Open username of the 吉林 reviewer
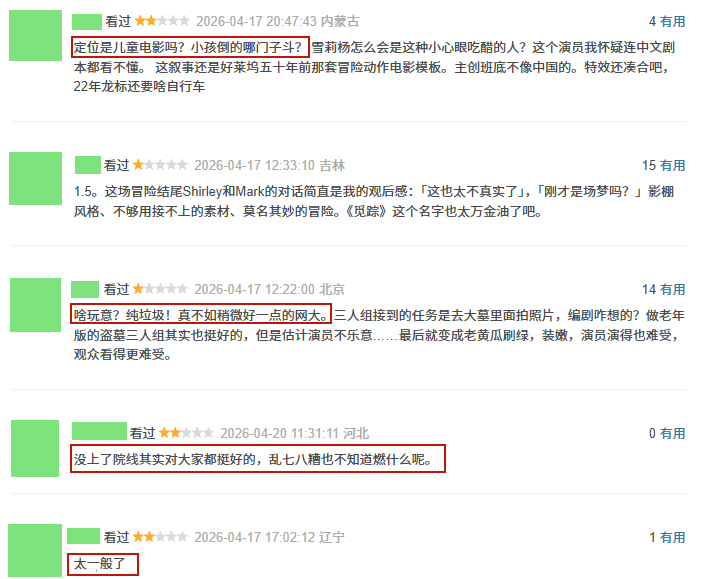701x579 pixels. pyautogui.click(x=88, y=165)
